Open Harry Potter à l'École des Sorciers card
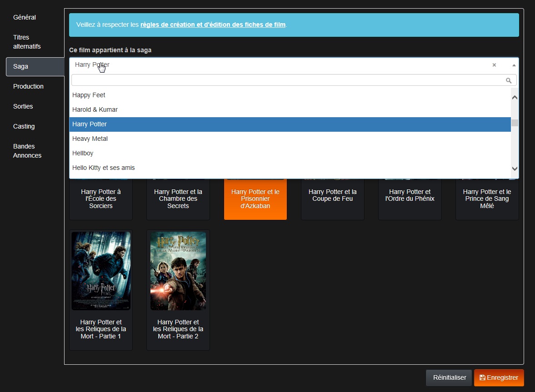The image size is (535, 392). click(101, 199)
